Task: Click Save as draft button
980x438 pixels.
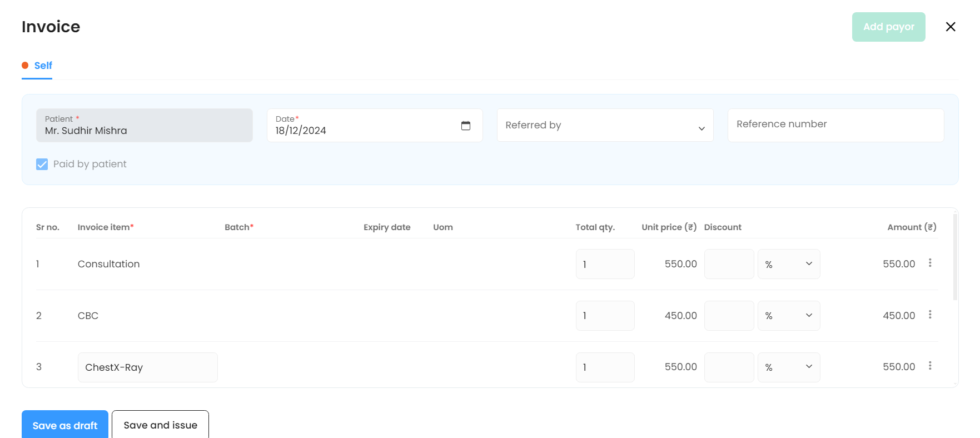Action: (65, 425)
